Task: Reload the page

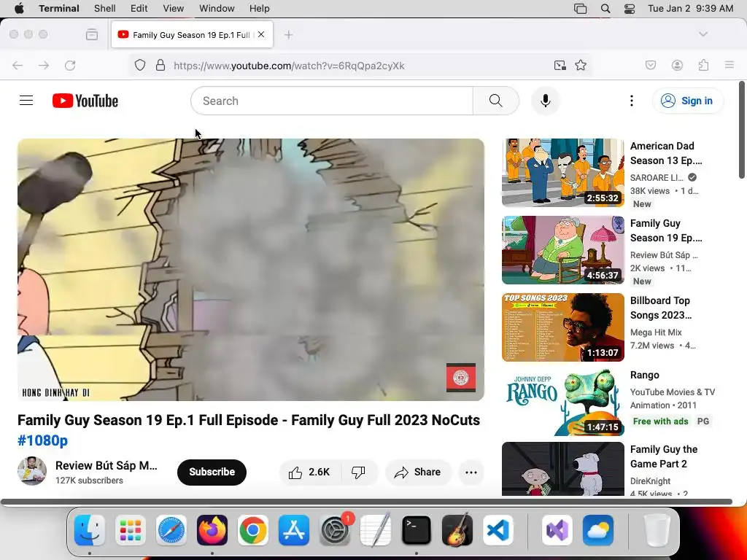Action: (70, 65)
